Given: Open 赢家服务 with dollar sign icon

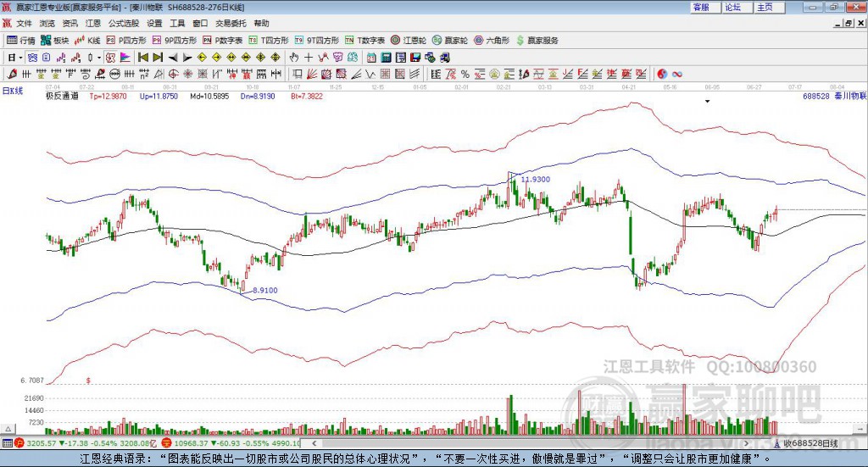Looking at the screenshot, I should pos(537,41).
